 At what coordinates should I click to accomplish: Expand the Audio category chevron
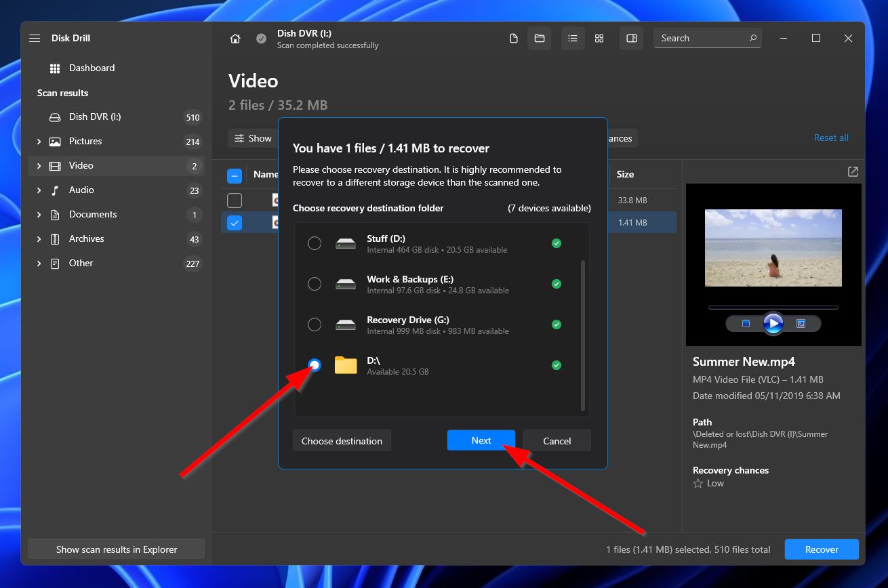(39, 190)
